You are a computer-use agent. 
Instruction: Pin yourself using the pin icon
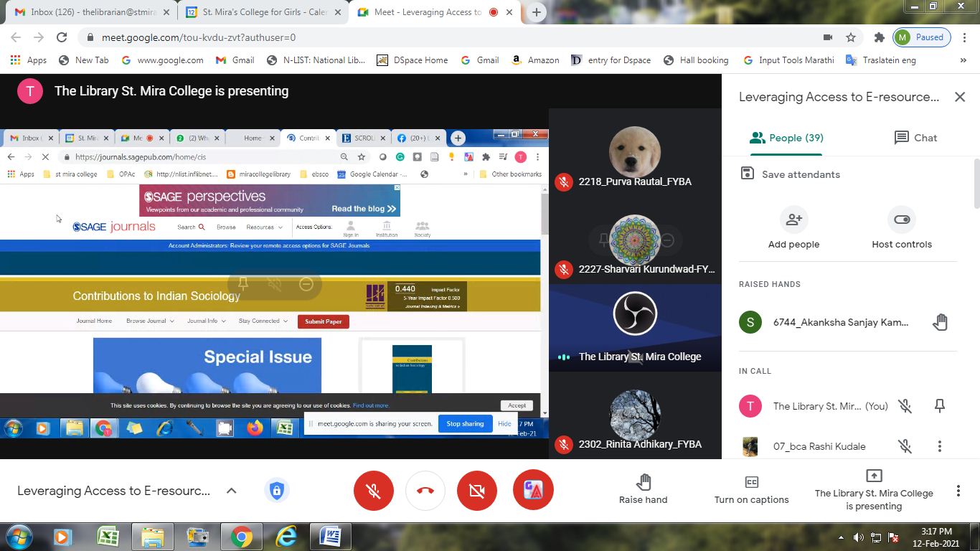tap(939, 406)
